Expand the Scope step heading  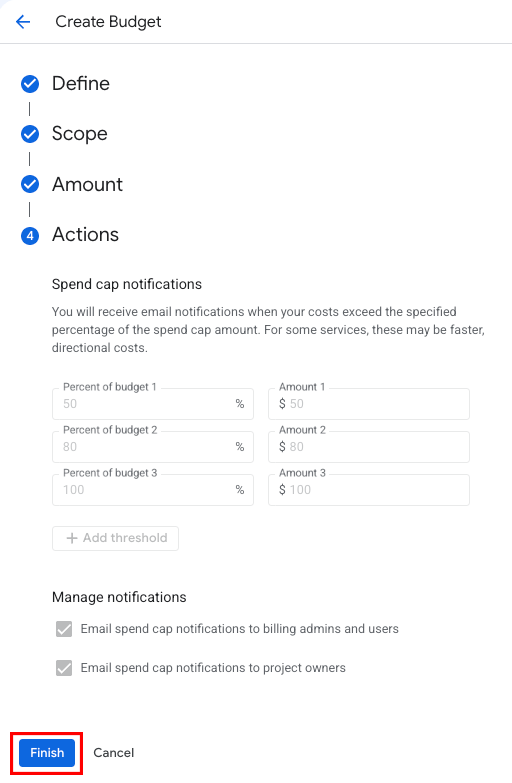click(79, 134)
